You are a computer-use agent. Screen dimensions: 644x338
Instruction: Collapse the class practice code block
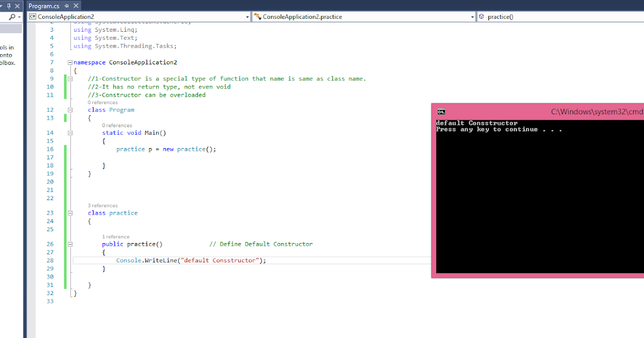[x=70, y=213]
